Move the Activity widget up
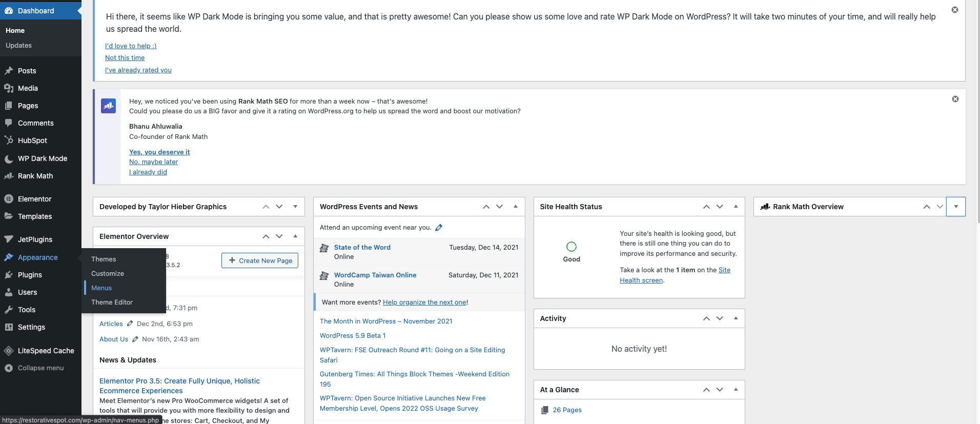The height and width of the screenshot is (424, 980). pyautogui.click(x=706, y=318)
